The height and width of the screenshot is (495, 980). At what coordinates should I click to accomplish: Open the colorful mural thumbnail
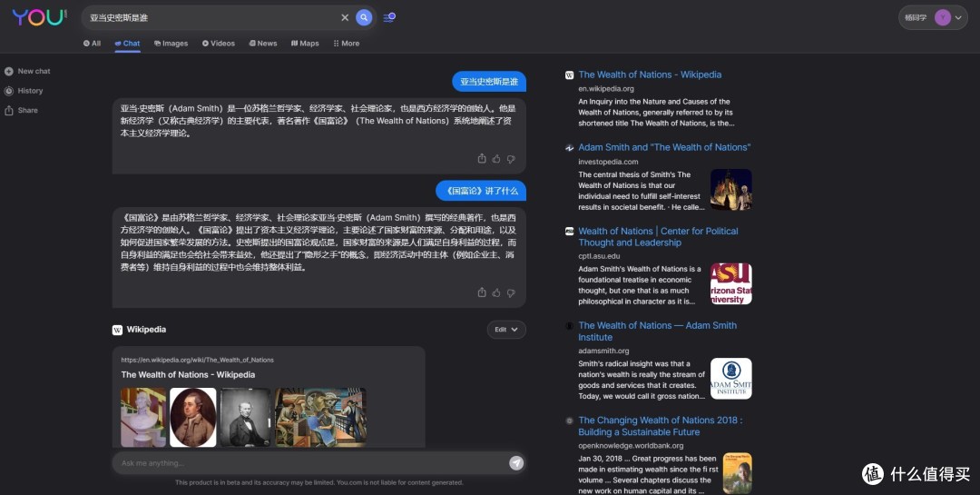click(320, 418)
